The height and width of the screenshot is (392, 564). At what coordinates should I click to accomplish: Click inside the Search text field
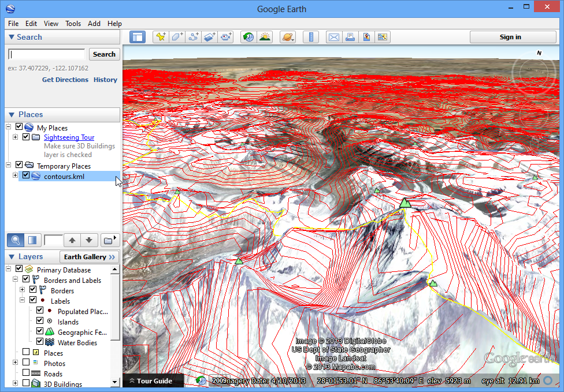tap(46, 54)
